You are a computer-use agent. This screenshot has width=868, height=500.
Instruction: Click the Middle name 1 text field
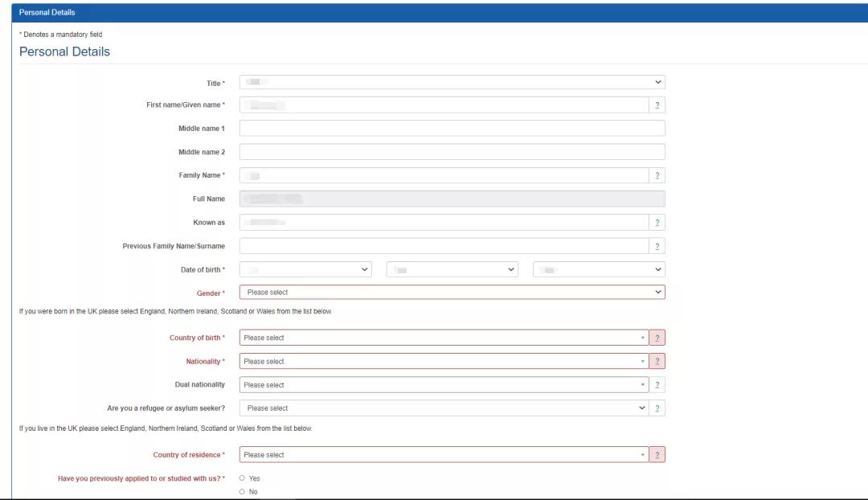[x=452, y=129]
